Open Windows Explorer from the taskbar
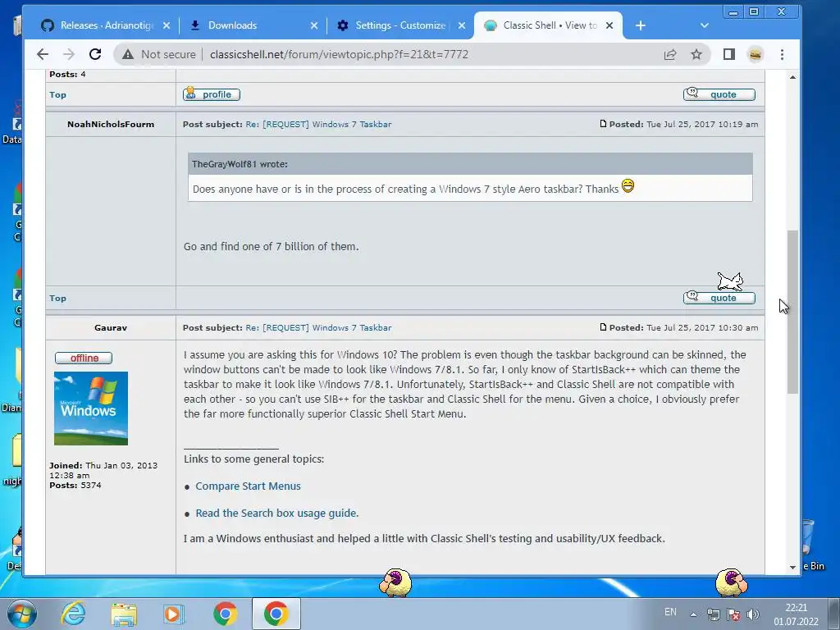The width and height of the screenshot is (840, 630). click(x=124, y=614)
